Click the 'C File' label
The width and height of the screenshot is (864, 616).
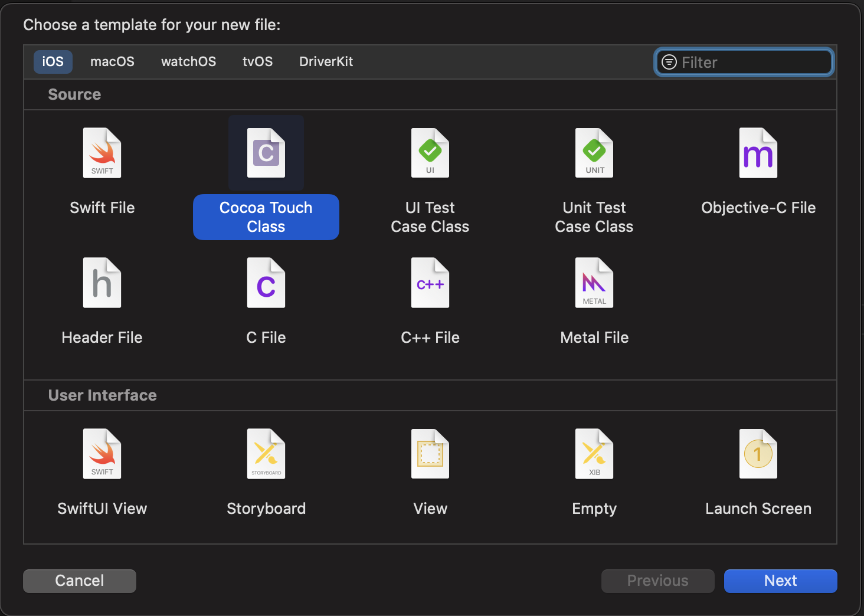point(266,338)
